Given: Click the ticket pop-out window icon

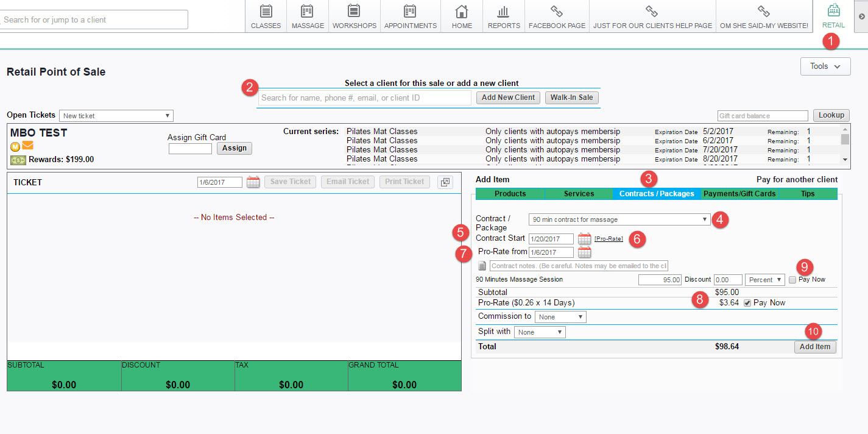Looking at the screenshot, I should click(x=445, y=182).
